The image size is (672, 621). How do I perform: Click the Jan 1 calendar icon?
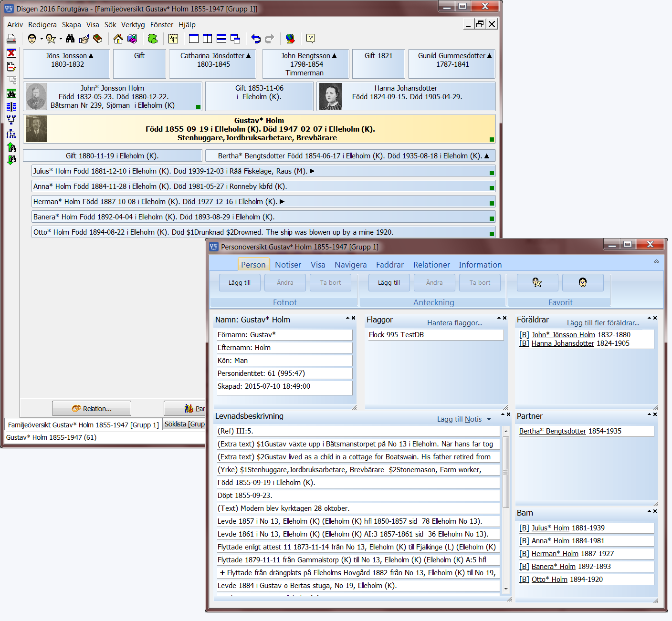pos(173,39)
